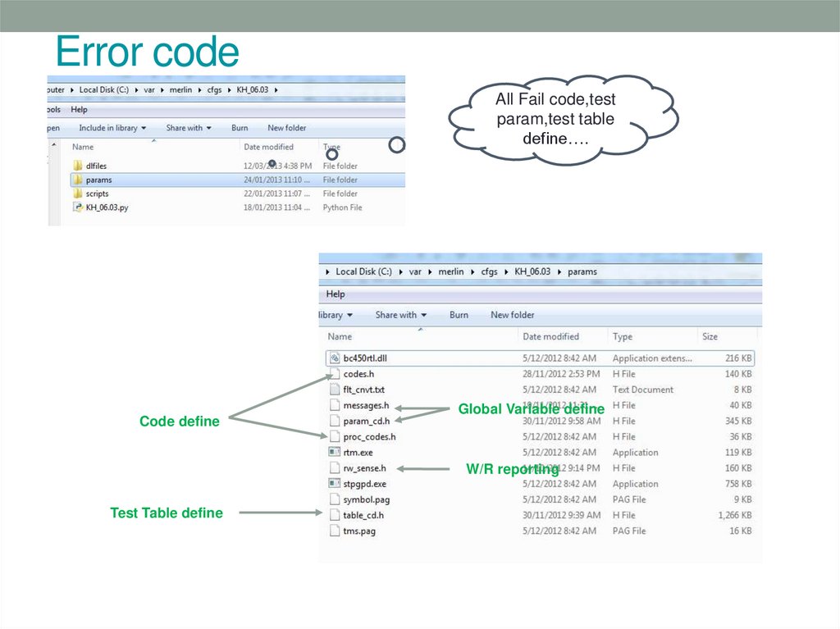The height and width of the screenshot is (629, 840).
Task: Select file name param_cd.h
Action: point(367,422)
